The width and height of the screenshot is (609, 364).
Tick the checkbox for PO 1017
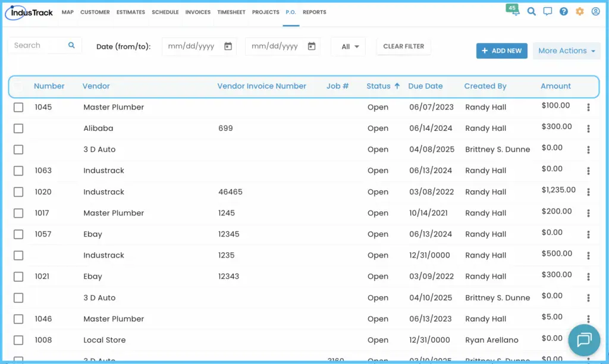(18, 213)
